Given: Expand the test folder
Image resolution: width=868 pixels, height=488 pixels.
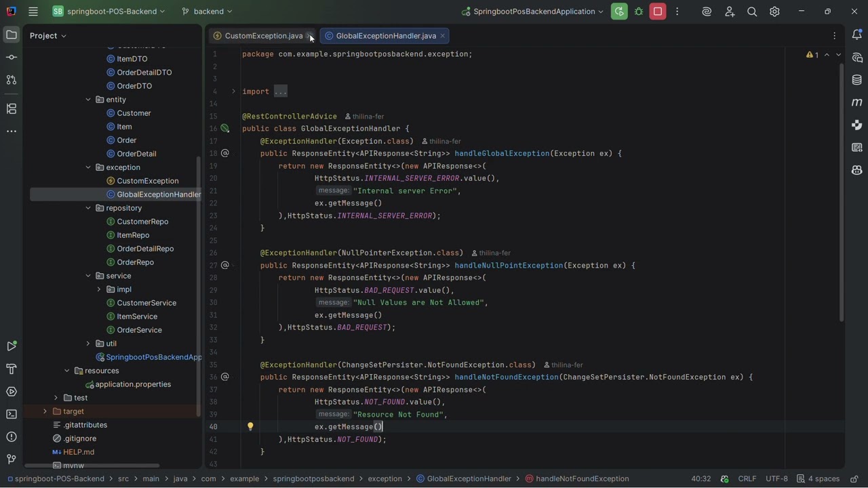Looking at the screenshot, I should pyautogui.click(x=56, y=398).
